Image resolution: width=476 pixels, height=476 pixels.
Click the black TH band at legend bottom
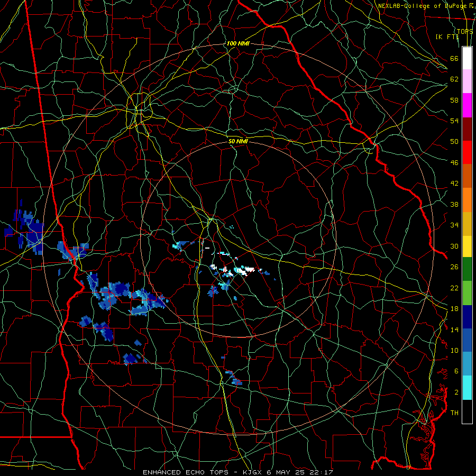point(467,411)
